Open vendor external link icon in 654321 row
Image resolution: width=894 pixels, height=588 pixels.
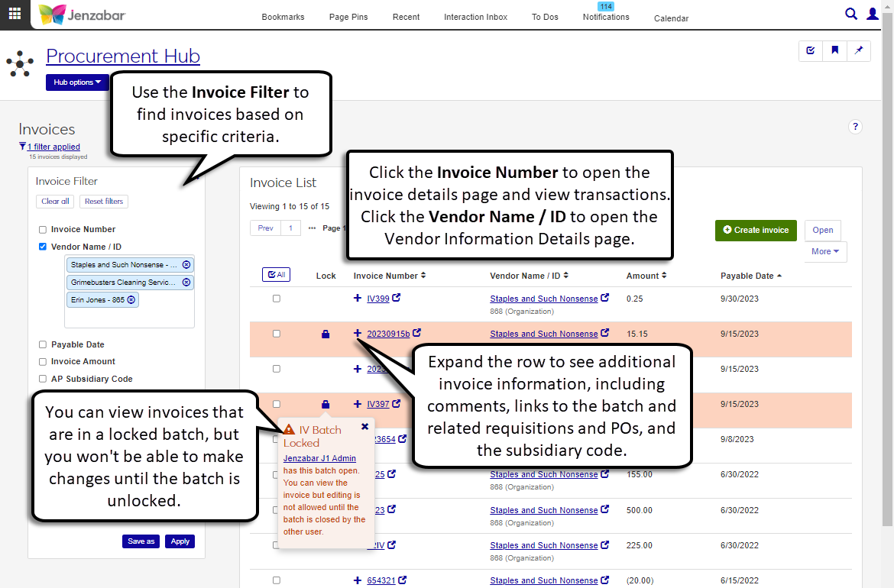(x=605, y=580)
